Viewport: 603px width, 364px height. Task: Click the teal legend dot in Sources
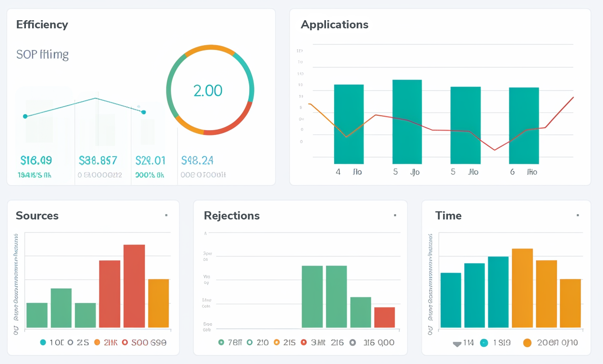pyautogui.click(x=43, y=342)
